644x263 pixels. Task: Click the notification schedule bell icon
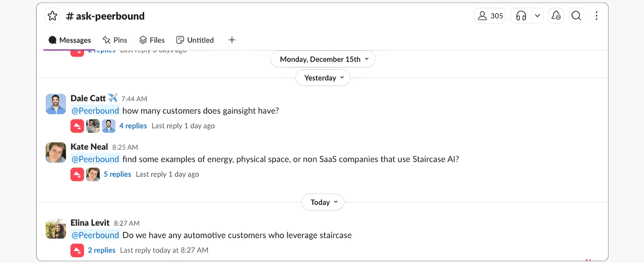coord(556,15)
